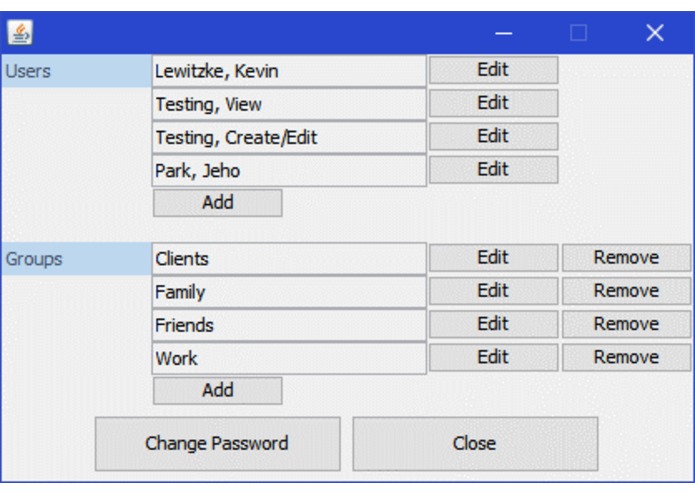Select the Testing, View field

coord(289,104)
